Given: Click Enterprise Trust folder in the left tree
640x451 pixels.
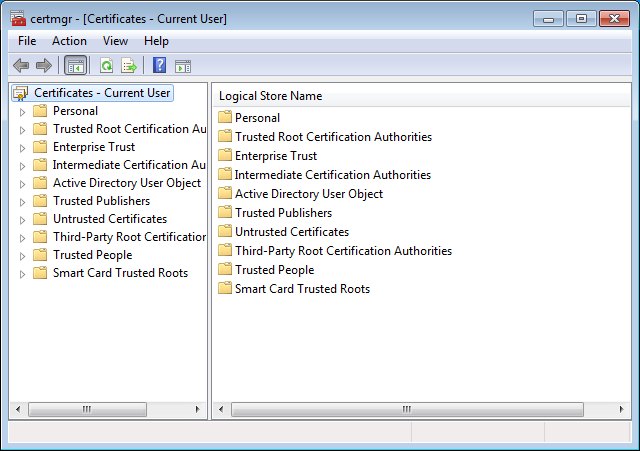Looking at the screenshot, I should [93, 147].
